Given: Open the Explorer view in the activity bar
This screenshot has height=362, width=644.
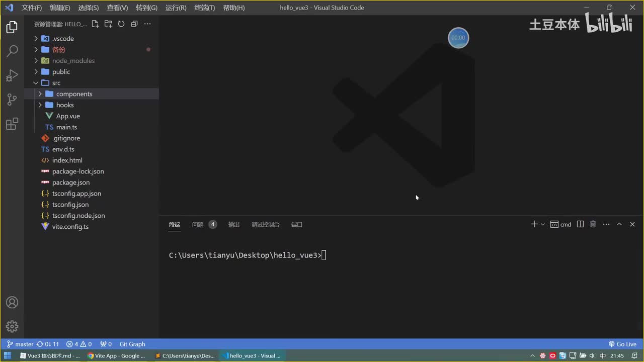Looking at the screenshot, I should click(x=12, y=27).
